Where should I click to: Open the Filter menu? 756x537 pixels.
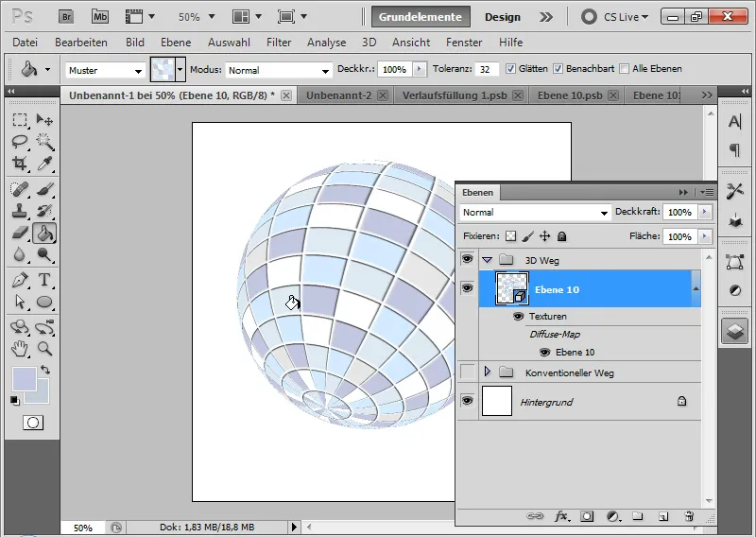pos(279,43)
